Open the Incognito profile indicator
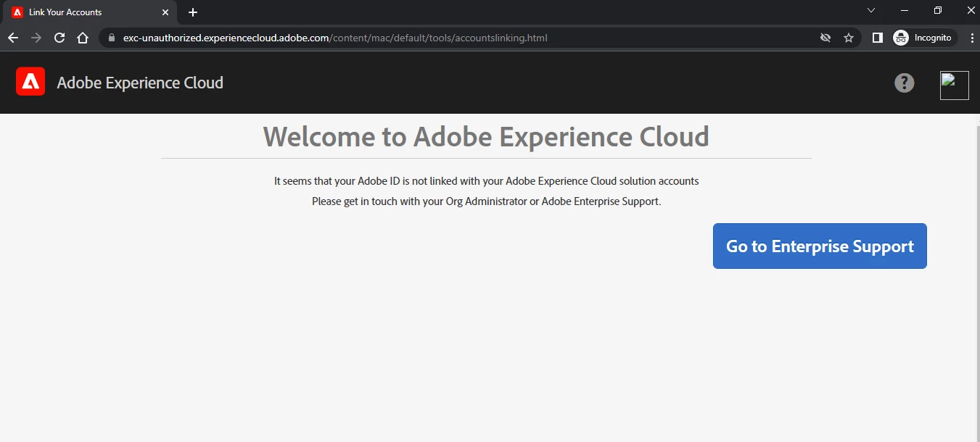 [925, 38]
